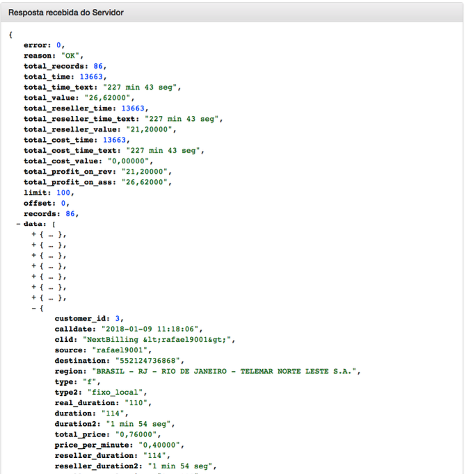466x476 pixels.
Task: Select the destination "552124736868"
Action: 147,361
